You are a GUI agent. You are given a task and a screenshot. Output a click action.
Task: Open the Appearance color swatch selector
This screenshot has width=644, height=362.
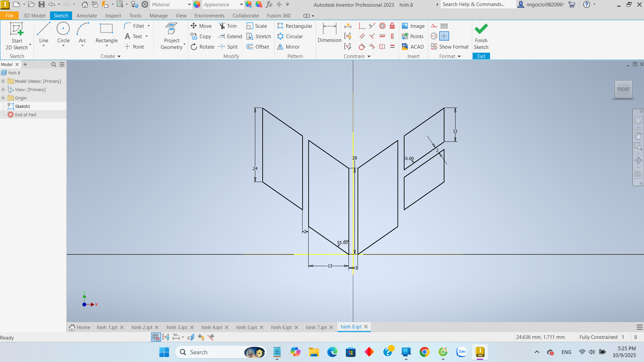pos(197,5)
